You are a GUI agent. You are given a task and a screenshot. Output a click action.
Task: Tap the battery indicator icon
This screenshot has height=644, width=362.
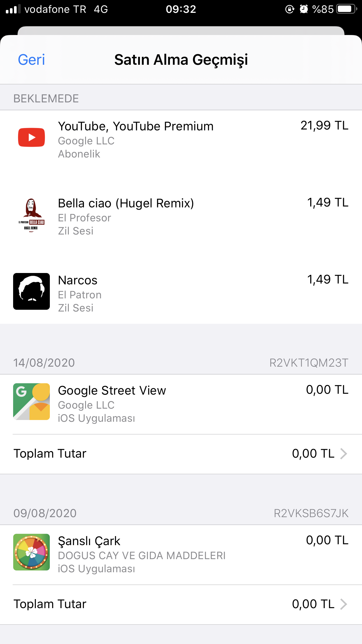coord(347,9)
